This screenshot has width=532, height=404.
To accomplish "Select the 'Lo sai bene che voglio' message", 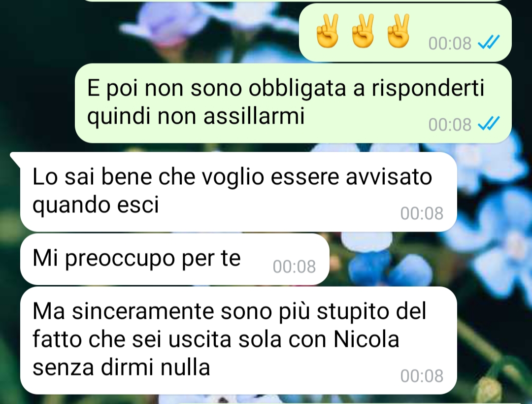I will 238,192.
